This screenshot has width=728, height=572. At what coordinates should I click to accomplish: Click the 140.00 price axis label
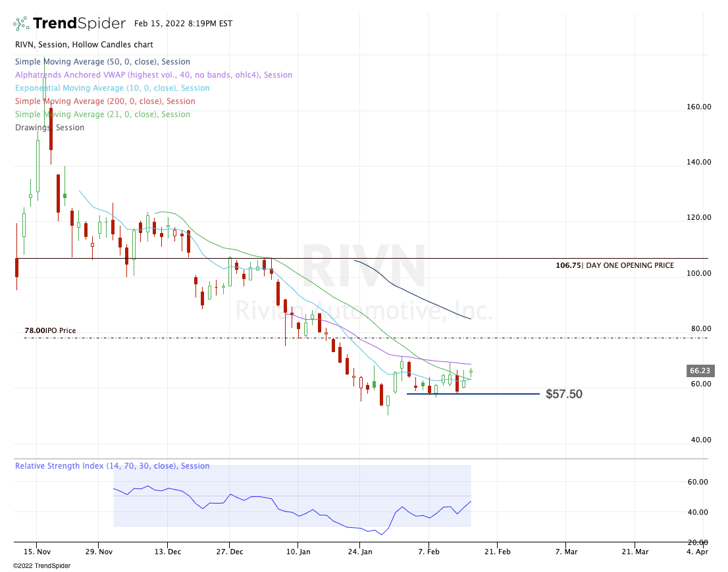699,162
